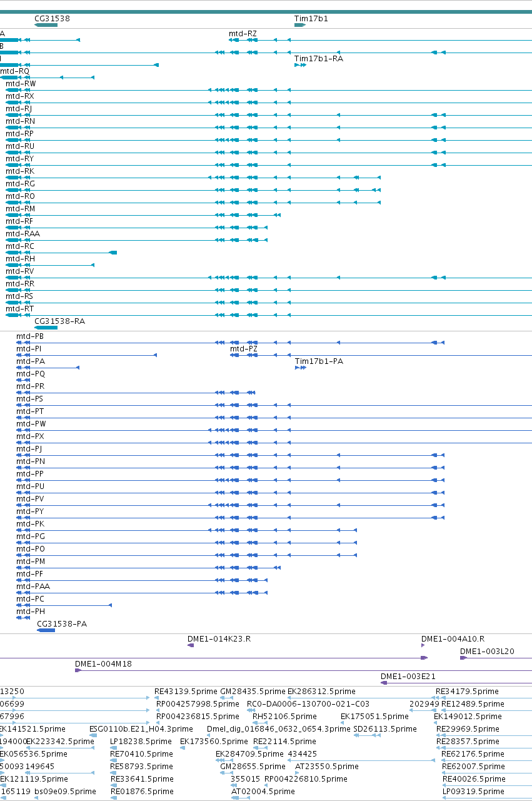Viewport: 532px width, 801px height.
Task: Click the mtd-RW transcript label
Action: [21, 84]
